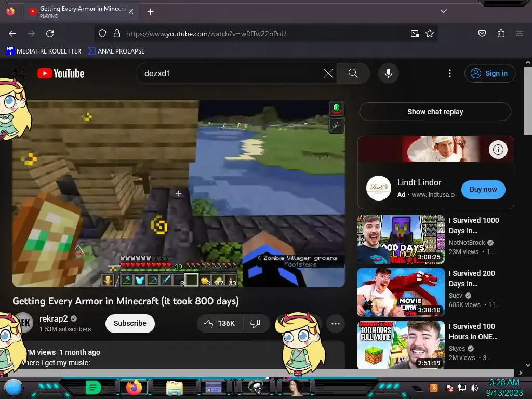
Task: Open File Explorer from the taskbar
Action: point(175,388)
